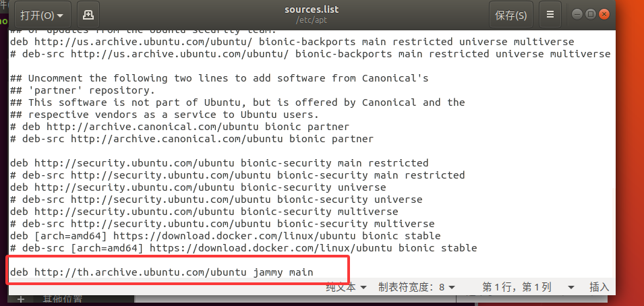The height and width of the screenshot is (306, 644).
Task: Click the "## 'partner' repository." comment line
Action: [x=82, y=90]
